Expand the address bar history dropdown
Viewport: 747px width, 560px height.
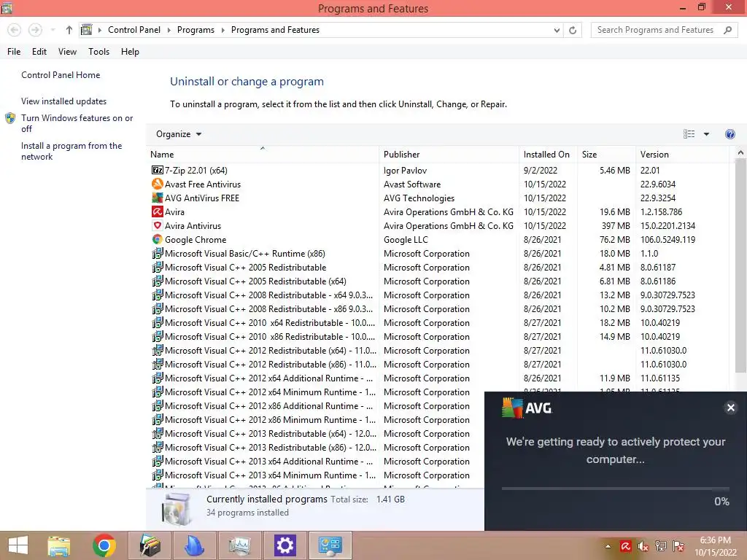[x=557, y=30]
